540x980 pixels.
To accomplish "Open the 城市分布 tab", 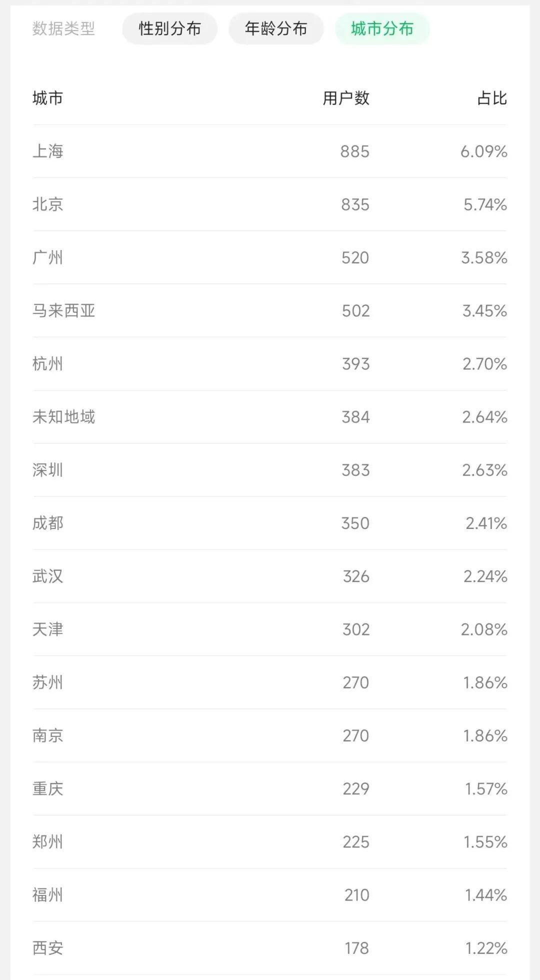I will click(x=382, y=29).
